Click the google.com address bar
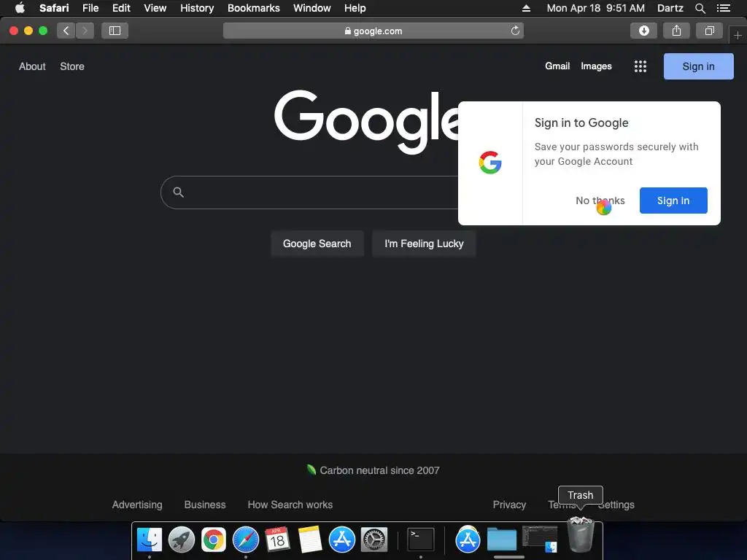 coord(373,31)
